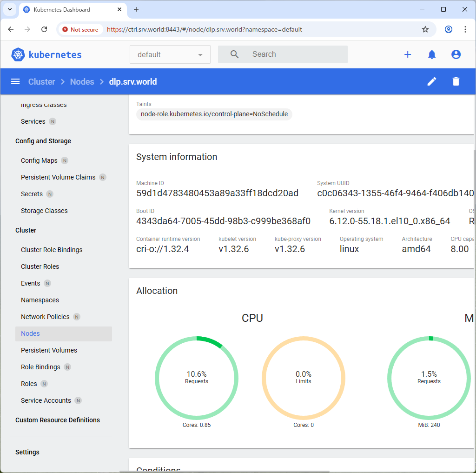Viewport: 476px width, 473px height.
Task: Open Namespaces in the sidebar
Action: [40, 300]
